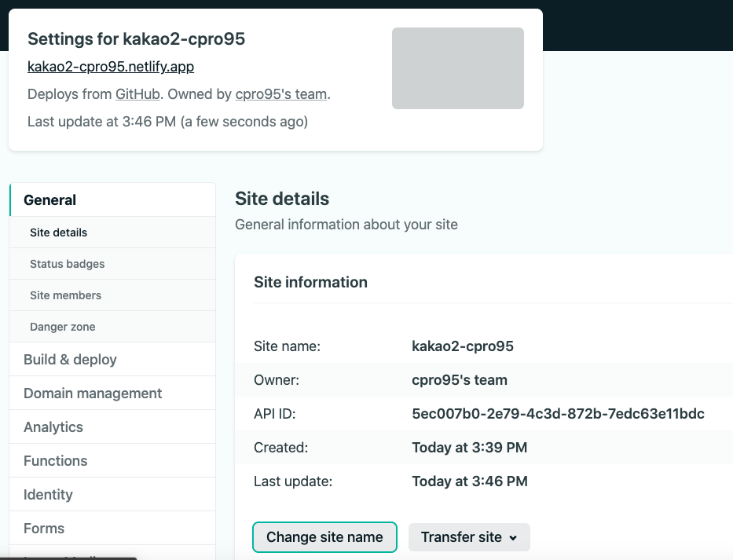Click the Transfer site chevron arrow
The height and width of the screenshot is (560, 733).
[513, 538]
